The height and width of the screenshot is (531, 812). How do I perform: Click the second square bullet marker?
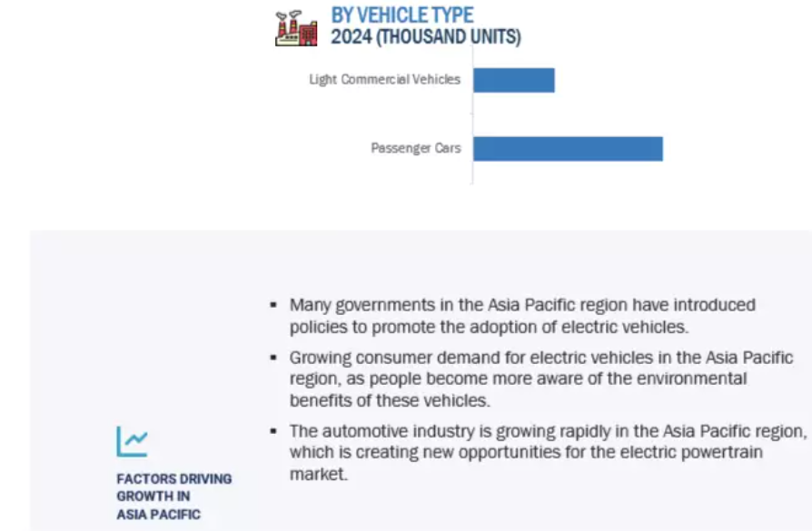[x=273, y=358]
